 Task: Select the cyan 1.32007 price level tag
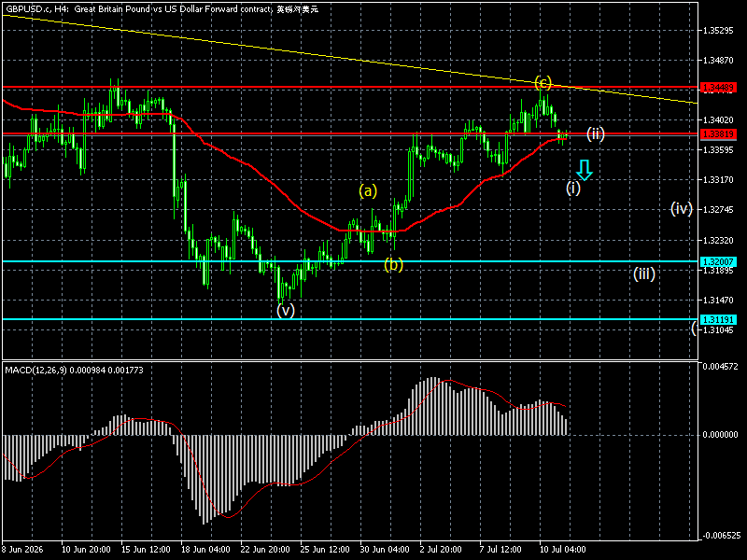tap(718, 261)
